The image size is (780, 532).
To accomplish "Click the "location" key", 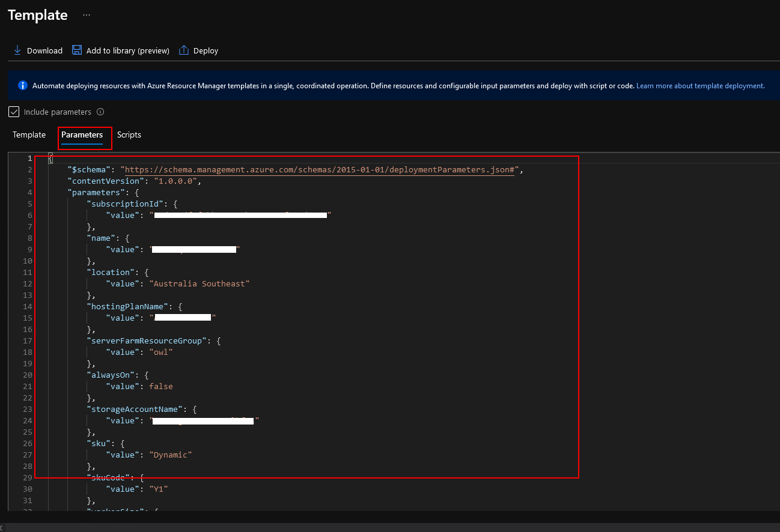I will (x=111, y=273).
